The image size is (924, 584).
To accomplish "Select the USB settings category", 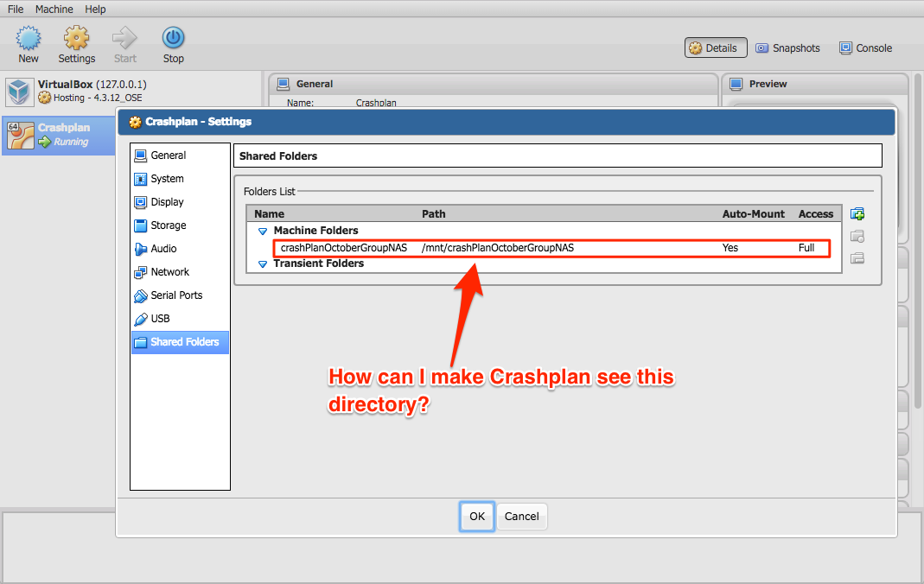I will click(180, 319).
